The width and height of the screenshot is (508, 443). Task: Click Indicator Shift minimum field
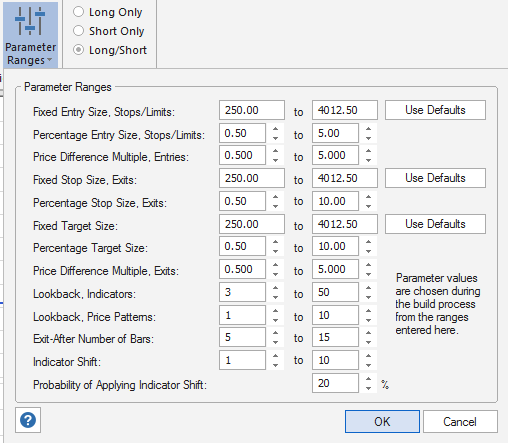(x=242, y=360)
